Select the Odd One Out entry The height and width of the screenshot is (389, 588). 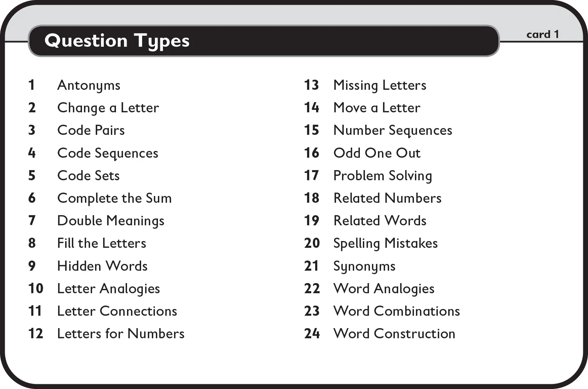pyautogui.click(x=377, y=153)
